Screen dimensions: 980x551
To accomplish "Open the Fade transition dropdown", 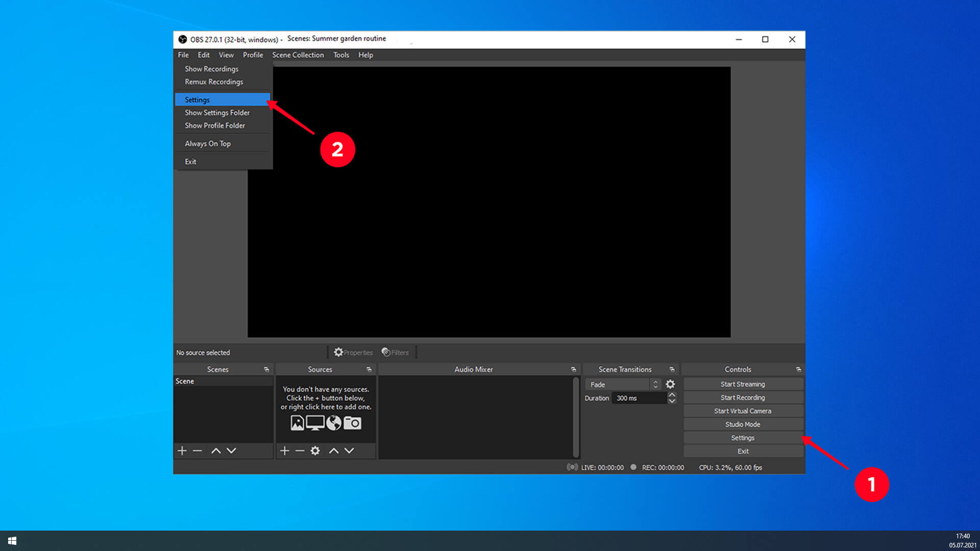I will tap(624, 384).
